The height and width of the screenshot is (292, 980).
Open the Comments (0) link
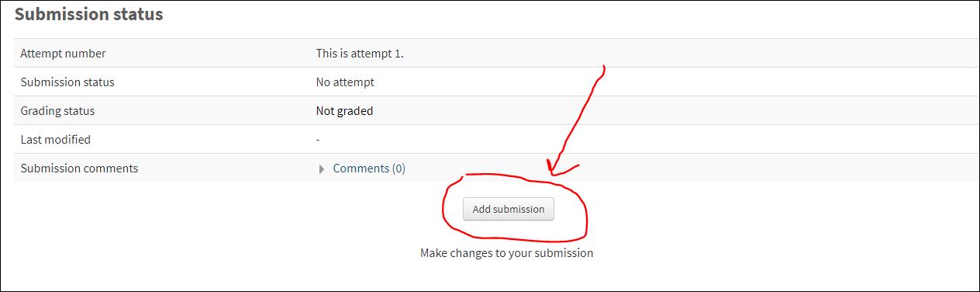369,169
